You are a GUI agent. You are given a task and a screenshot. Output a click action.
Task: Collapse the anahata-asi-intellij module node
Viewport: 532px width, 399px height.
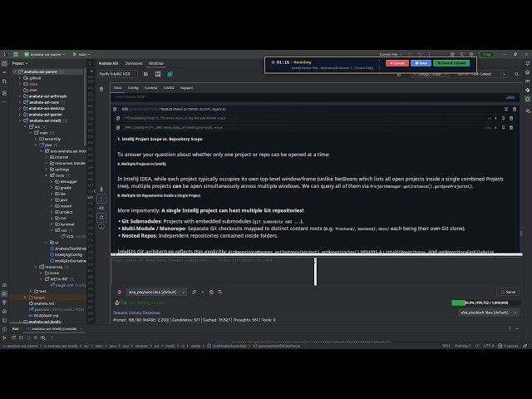[20, 121]
